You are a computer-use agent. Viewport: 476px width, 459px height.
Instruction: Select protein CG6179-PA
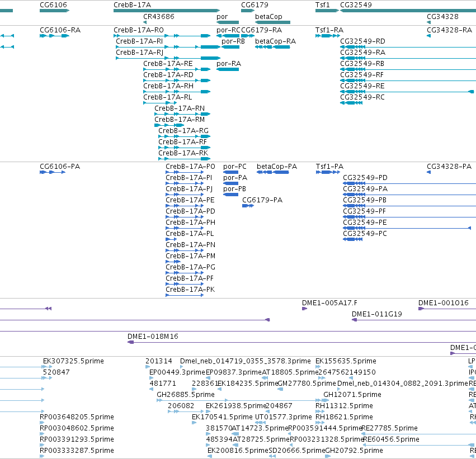[248, 206]
